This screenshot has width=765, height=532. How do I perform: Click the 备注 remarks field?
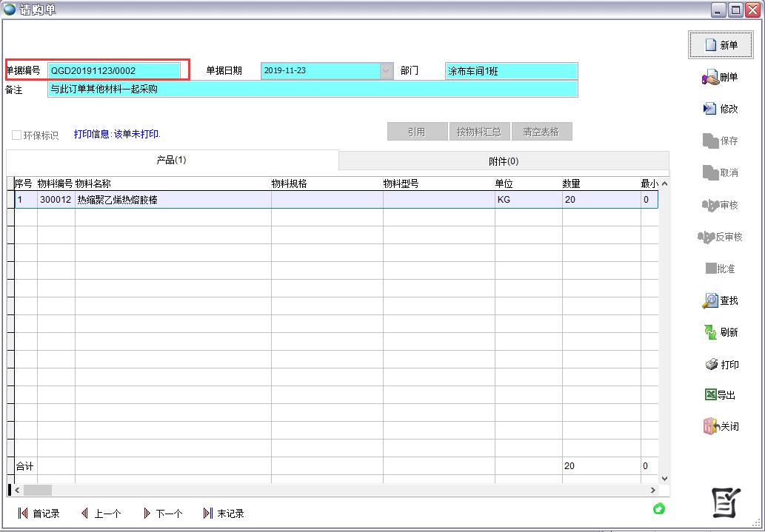click(x=312, y=90)
